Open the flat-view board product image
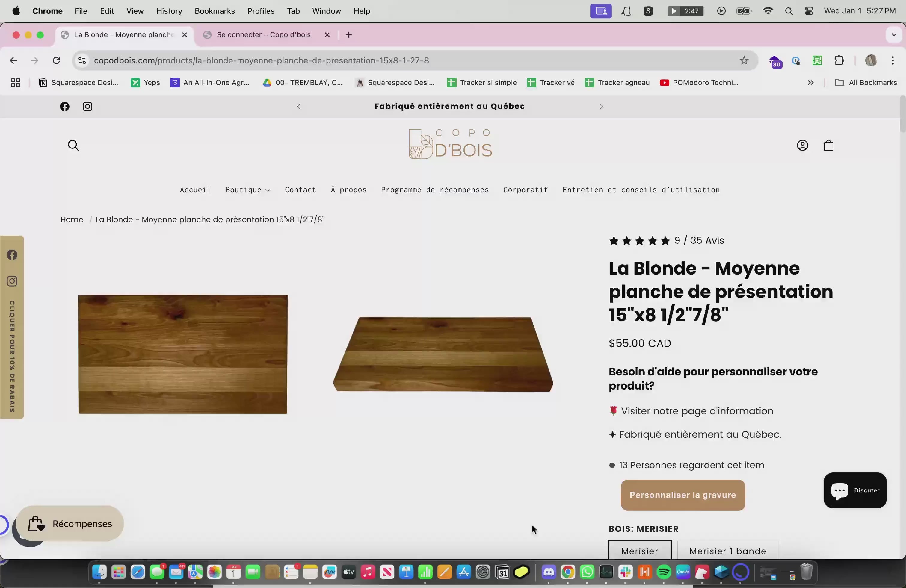The height and width of the screenshot is (588, 906). point(183,354)
